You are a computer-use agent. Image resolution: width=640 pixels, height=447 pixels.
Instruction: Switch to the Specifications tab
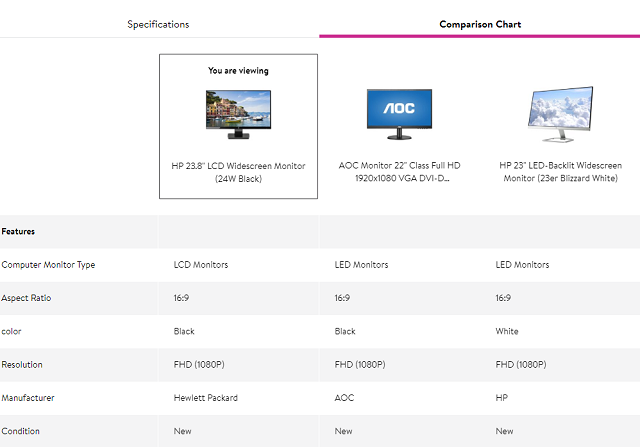(x=158, y=24)
